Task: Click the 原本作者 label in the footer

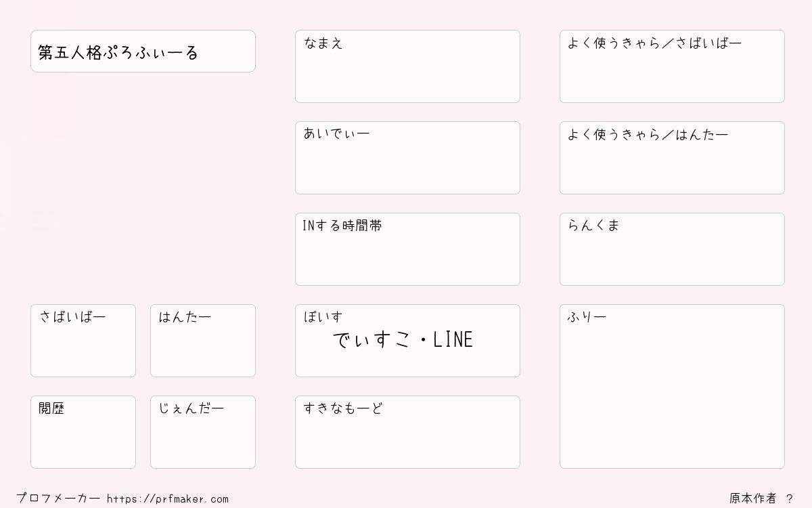Action: [753, 499]
